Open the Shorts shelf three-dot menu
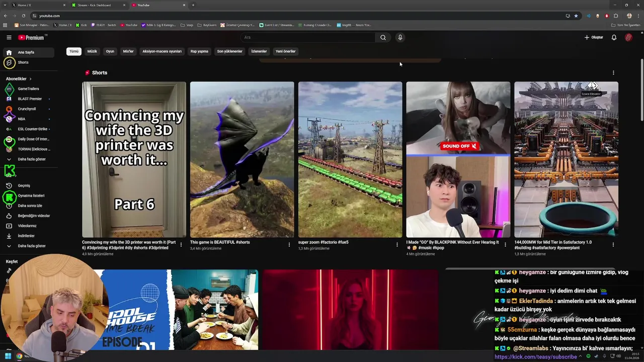The width and height of the screenshot is (644, 362). click(x=613, y=73)
